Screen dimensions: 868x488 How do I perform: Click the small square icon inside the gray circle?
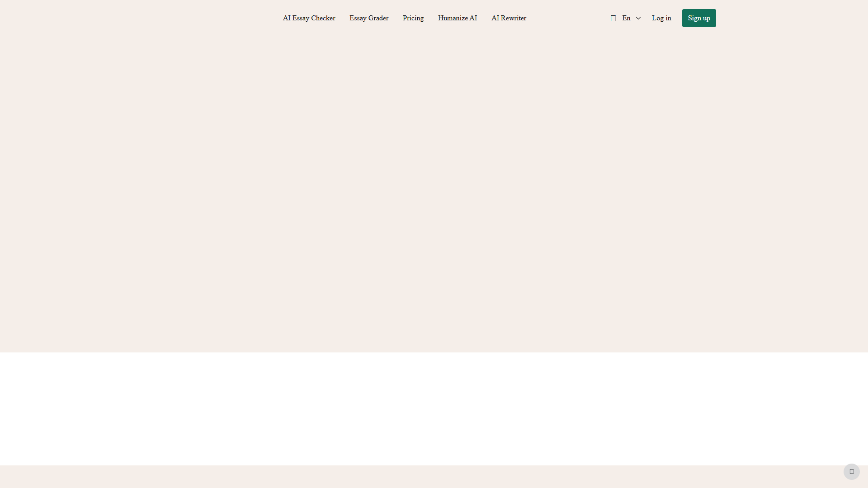coord(851,471)
